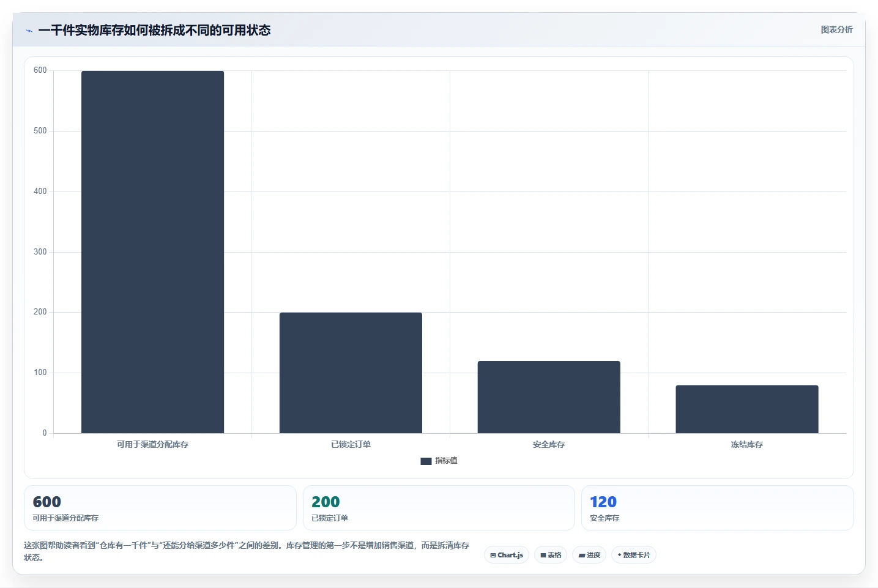Click the 已锁定订单 card label
This screenshot has width=878, height=588.
[x=330, y=518]
